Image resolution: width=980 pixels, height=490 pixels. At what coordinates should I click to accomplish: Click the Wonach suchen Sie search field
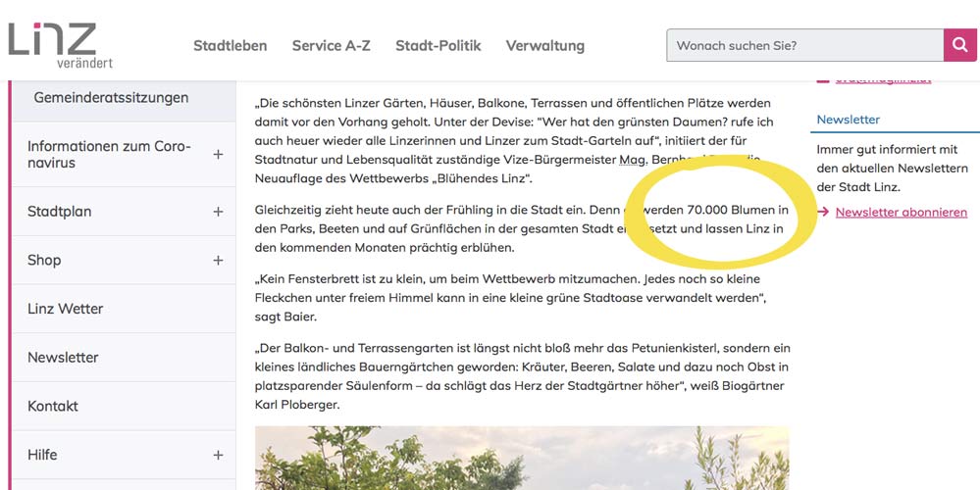click(805, 45)
